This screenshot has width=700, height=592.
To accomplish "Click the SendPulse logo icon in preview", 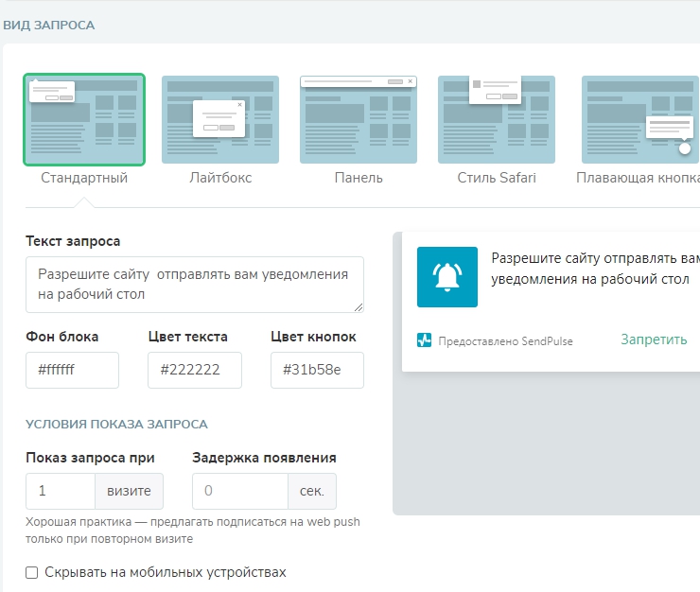I will click(x=425, y=340).
